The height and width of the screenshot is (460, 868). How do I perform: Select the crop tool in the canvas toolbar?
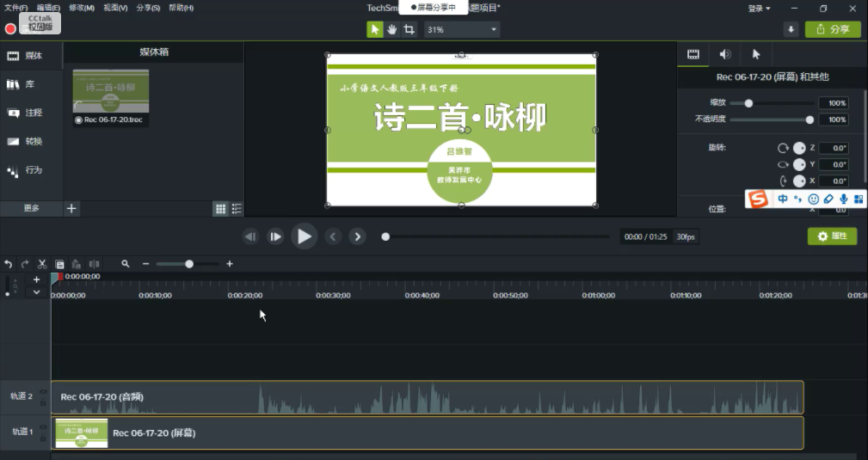point(409,29)
